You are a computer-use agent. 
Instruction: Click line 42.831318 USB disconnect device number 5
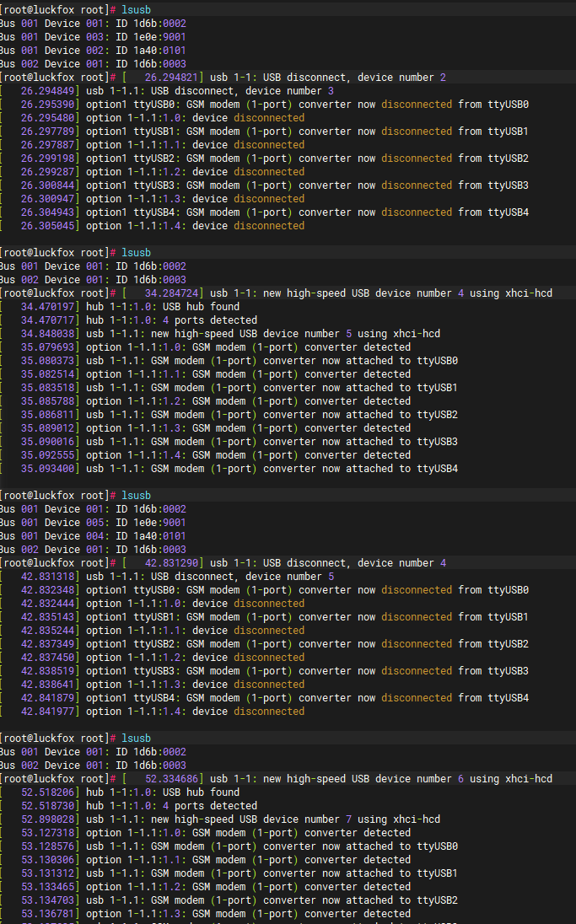tap(168, 577)
